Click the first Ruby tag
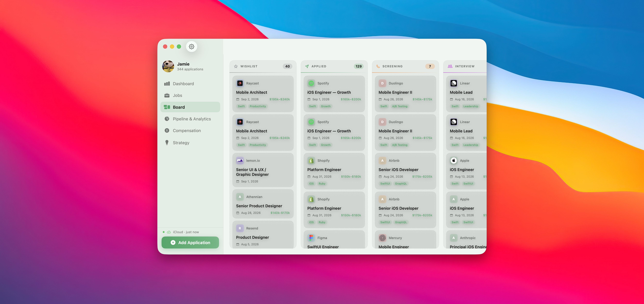The image size is (644, 304). click(x=322, y=184)
